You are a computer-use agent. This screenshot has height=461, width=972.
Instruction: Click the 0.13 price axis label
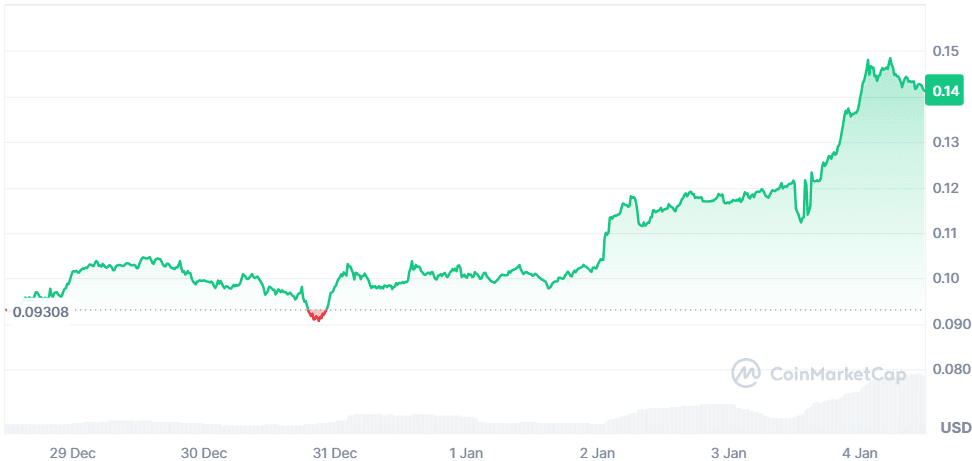pyautogui.click(x=946, y=143)
